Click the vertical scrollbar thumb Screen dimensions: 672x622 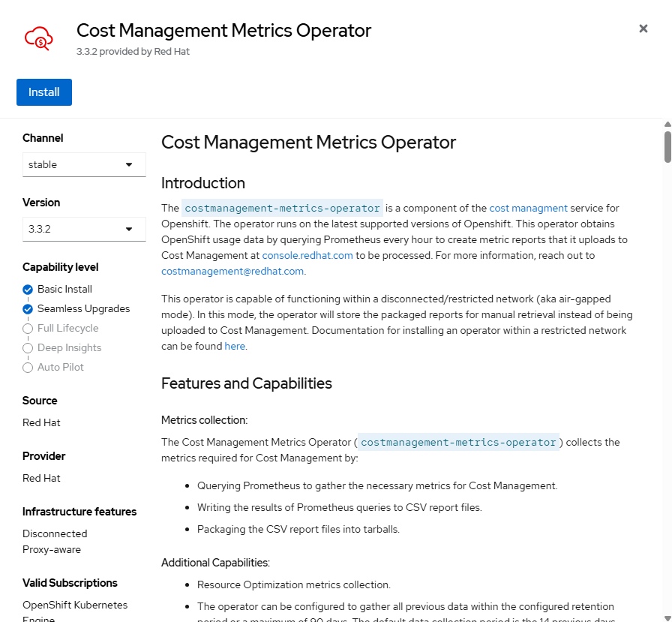click(x=667, y=147)
